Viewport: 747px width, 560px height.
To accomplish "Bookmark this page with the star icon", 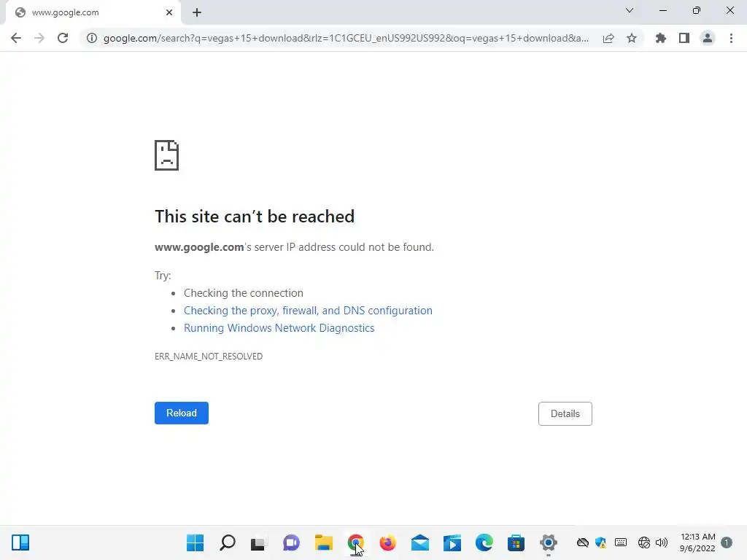I will pyautogui.click(x=632, y=38).
